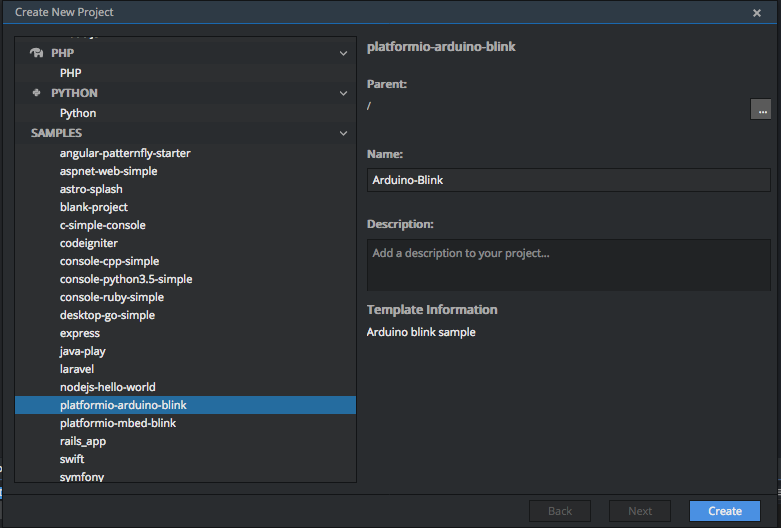Pick platformio-mbed-blink sample
781x528 pixels.
coord(185,423)
